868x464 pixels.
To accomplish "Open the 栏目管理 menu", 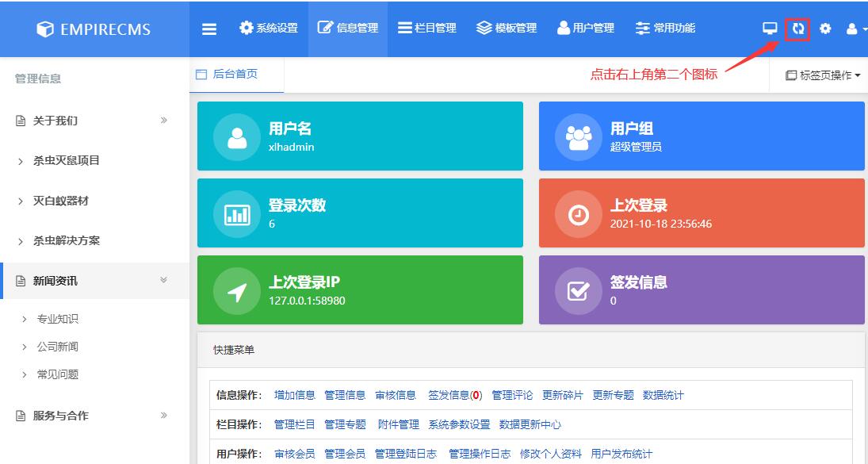I will coord(430,28).
